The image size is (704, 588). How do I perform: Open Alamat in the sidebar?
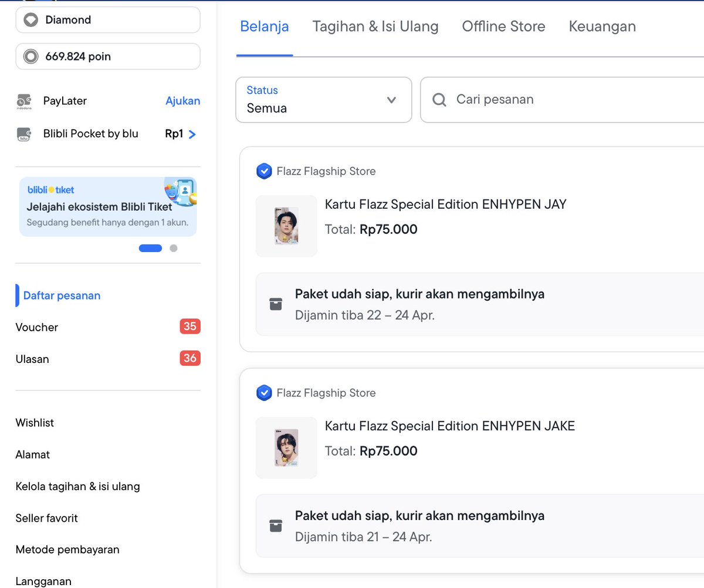pos(33,454)
